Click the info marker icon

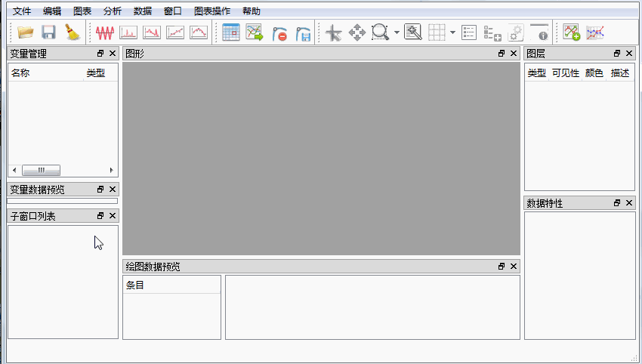539,32
